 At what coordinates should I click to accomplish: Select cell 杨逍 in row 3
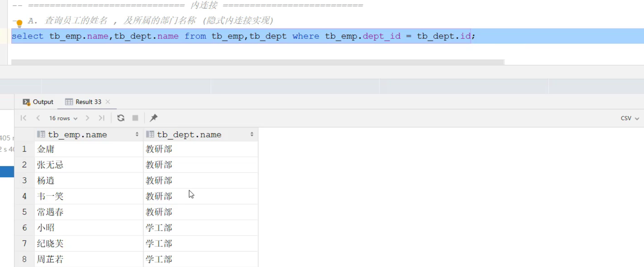[x=89, y=181]
